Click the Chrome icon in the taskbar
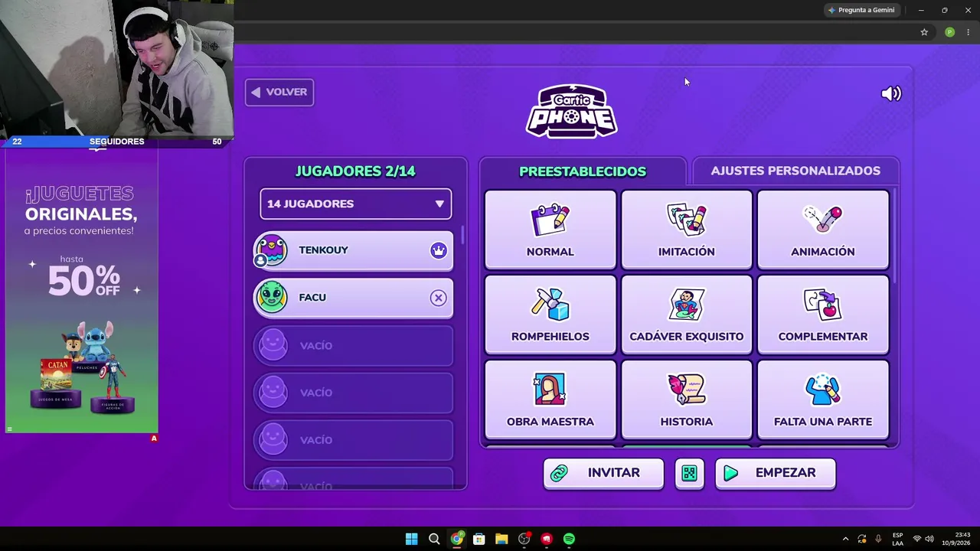Viewport: 980px width, 551px height. [456, 539]
